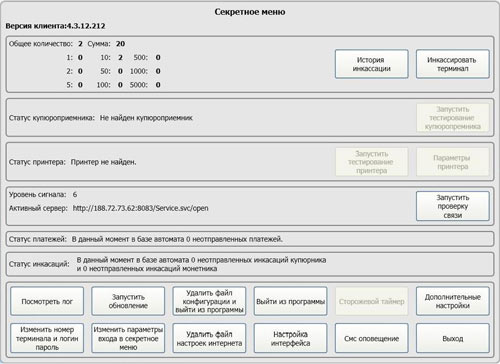Run printer test (Запустить тестирование принтера)

coord(371,162)
